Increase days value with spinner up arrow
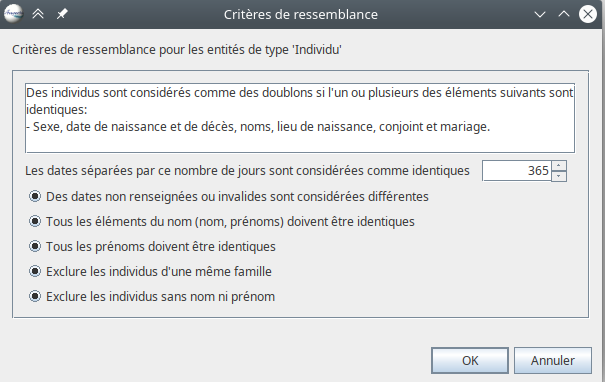Image resolution: width=605 pixels, height=382 pixels. 559,166
